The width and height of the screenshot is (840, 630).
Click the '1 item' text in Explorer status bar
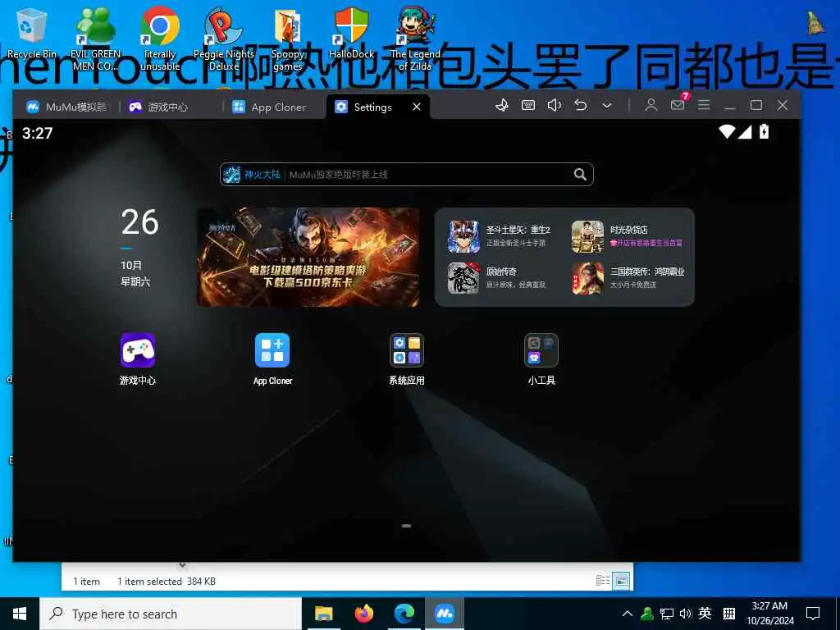86,582
